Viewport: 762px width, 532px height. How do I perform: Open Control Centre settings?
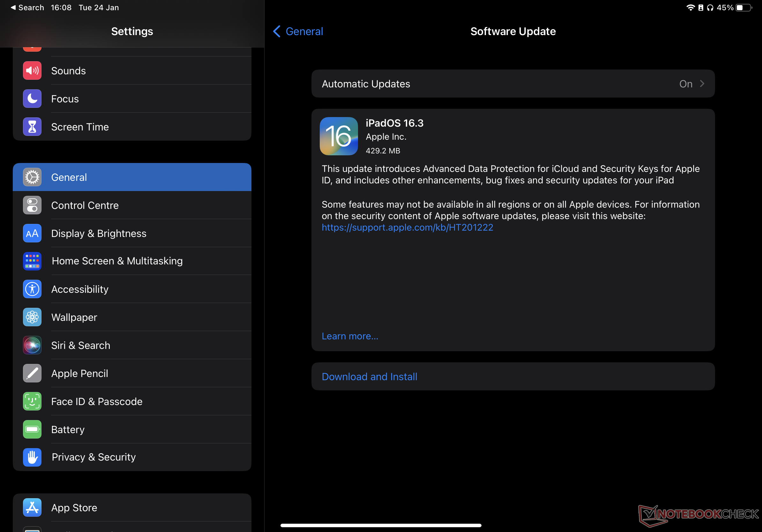click(132, 205)
